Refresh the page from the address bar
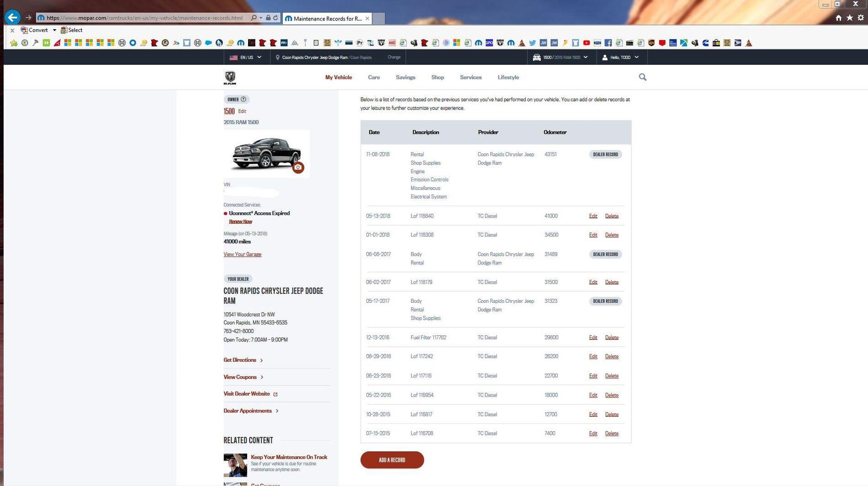The height and width of the screenshot is (486, 868). (x=275, y=18)
